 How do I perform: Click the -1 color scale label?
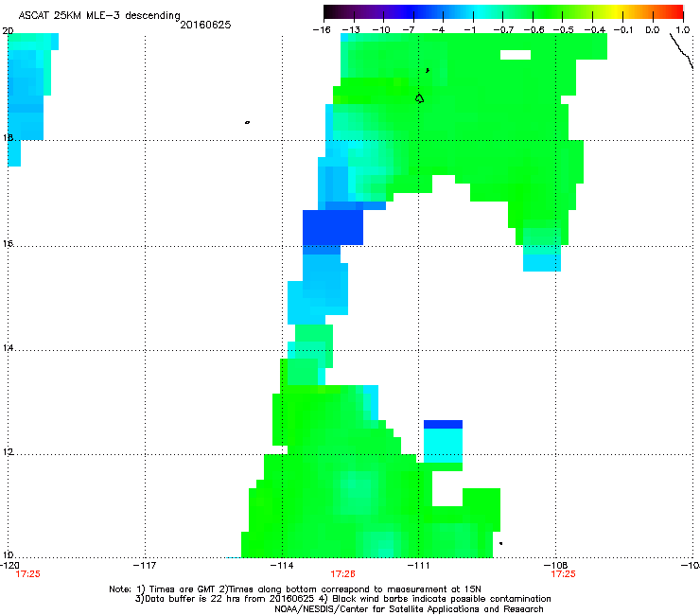tap(469, 30)
